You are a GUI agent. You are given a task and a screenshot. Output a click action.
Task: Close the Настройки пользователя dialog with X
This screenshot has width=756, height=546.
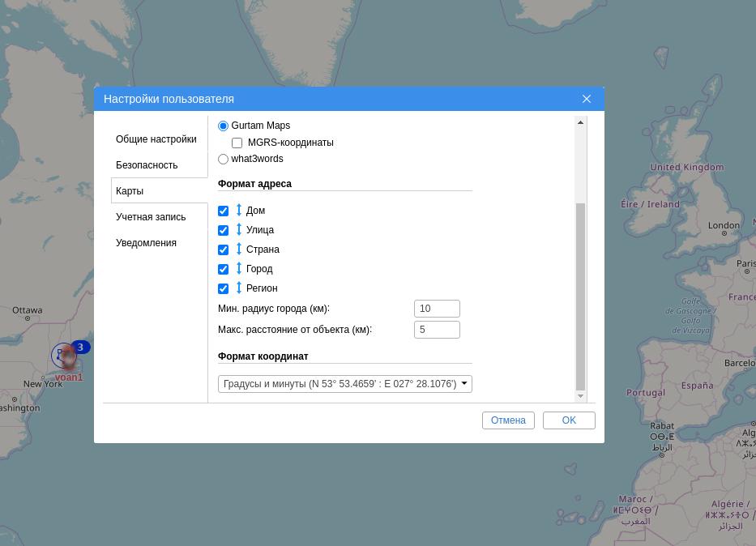pos(587,99)
